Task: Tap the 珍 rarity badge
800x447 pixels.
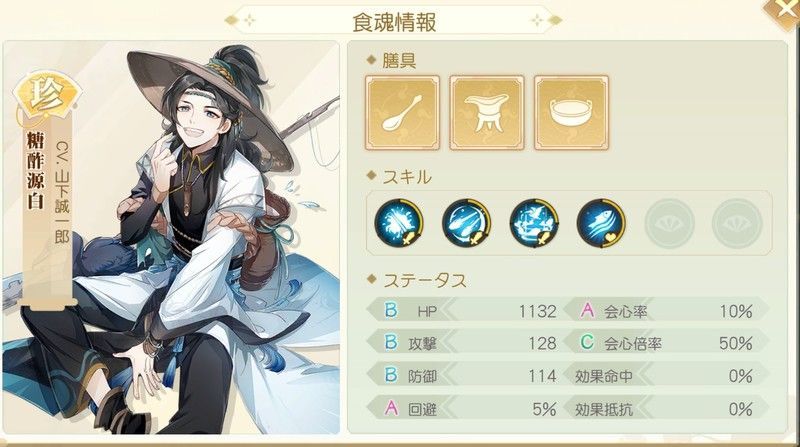Action: (47, 94)
